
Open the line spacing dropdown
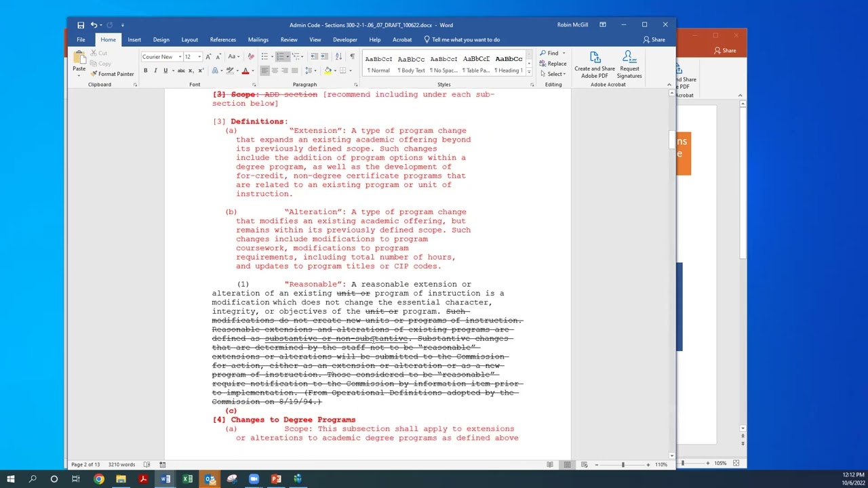(x=311, y=70)
